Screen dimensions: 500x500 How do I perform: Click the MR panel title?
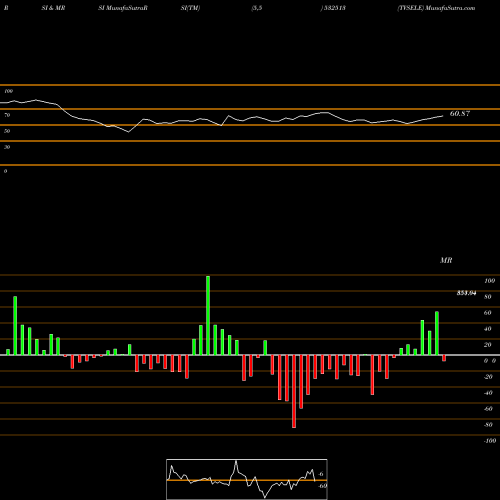point(446,260)
